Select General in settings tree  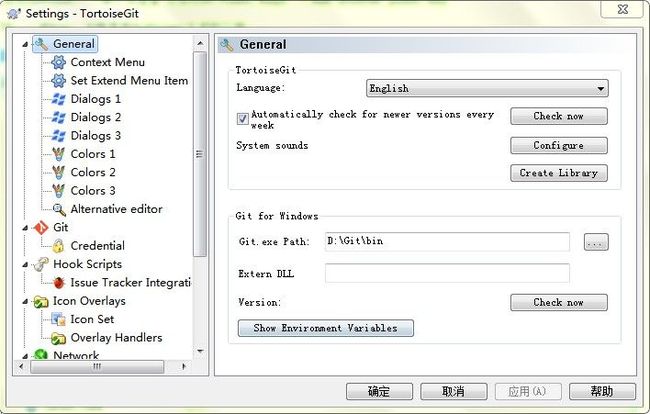point(74,44)
